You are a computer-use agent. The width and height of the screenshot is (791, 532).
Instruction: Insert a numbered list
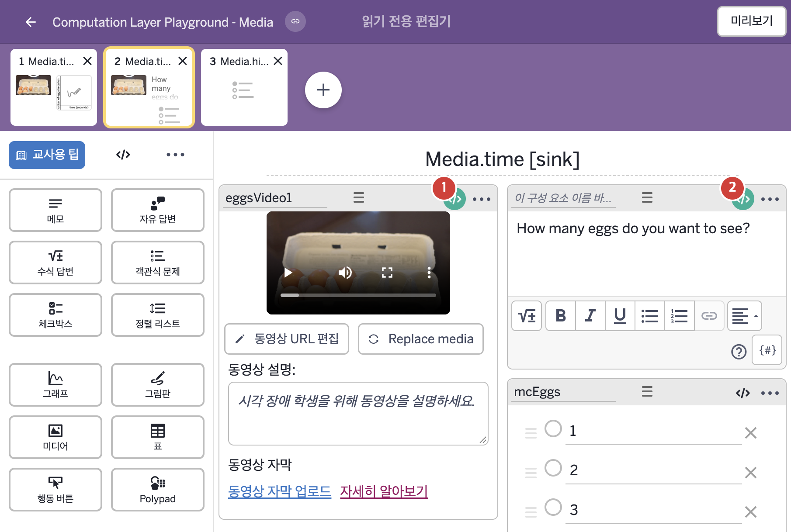[x=680, y=316]
